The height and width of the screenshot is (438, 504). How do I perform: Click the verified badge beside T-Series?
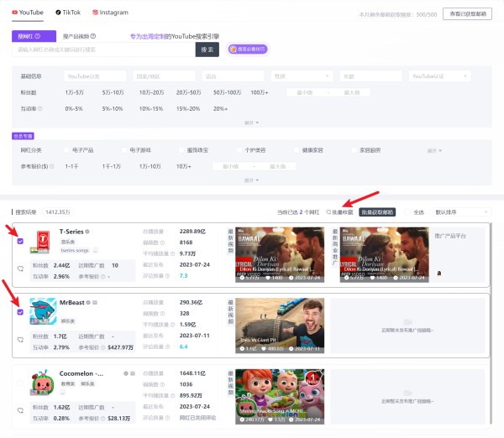(x=87, y=232)
